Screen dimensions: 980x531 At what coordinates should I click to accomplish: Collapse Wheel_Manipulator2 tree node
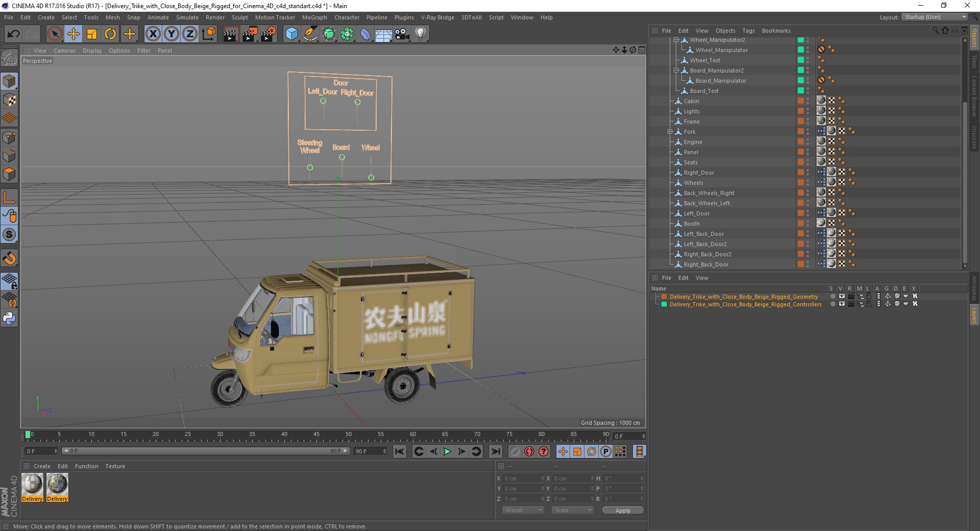pos(676,40)
